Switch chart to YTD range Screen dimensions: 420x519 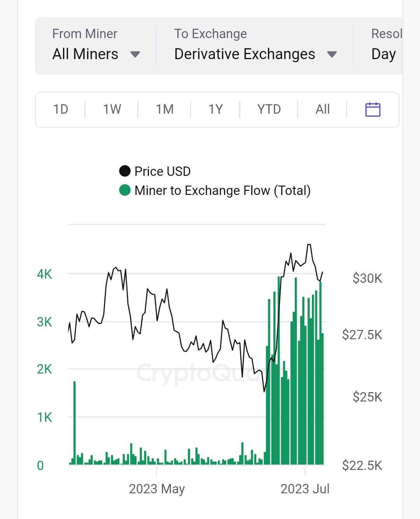(269, 109)
